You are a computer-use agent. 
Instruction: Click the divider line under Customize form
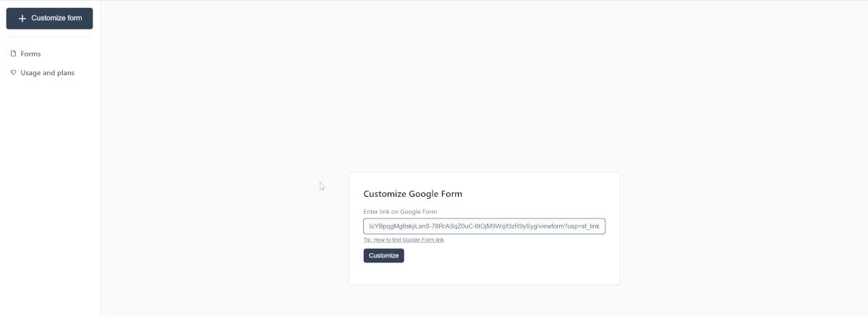point(49,37)
